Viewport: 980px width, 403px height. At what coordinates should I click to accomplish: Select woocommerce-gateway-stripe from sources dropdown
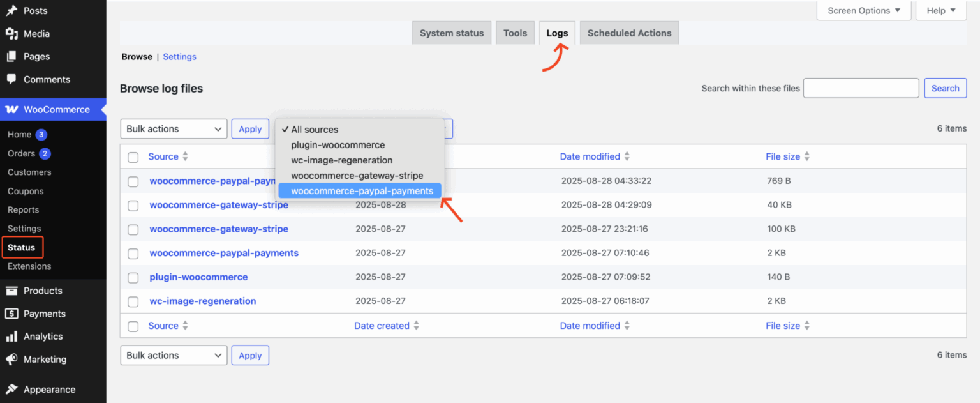pyautogui.click(x=357, y=175)
